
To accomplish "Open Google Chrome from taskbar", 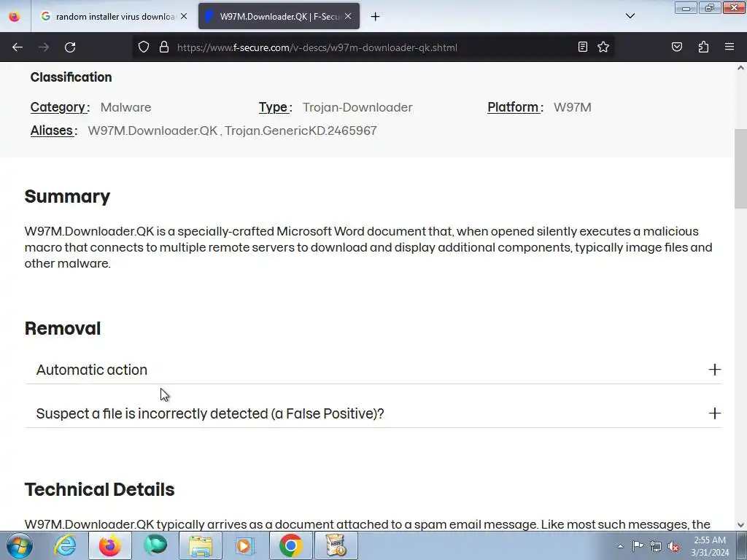I will click(290, 545).
